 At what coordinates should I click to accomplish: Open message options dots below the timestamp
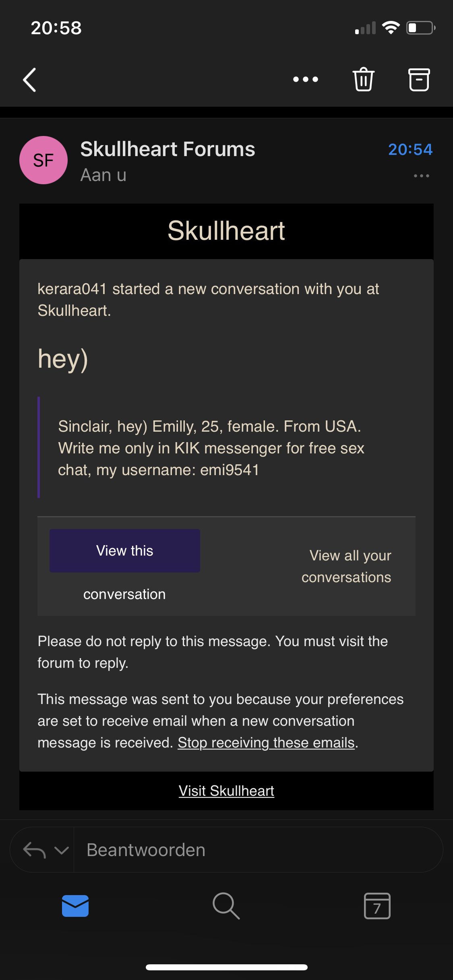pos(421,176)
